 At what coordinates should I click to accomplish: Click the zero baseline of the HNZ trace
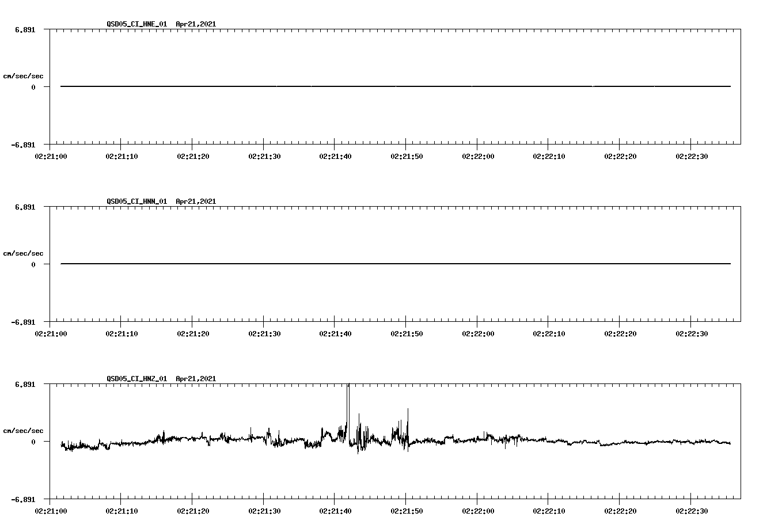(x=633, y=442)
